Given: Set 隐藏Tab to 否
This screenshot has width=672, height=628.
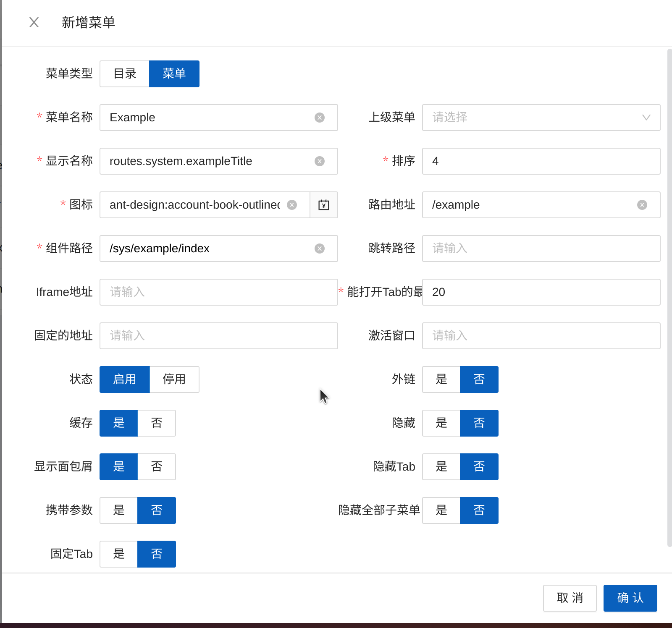Looking at the screenshot, I should tap(479, 467).
